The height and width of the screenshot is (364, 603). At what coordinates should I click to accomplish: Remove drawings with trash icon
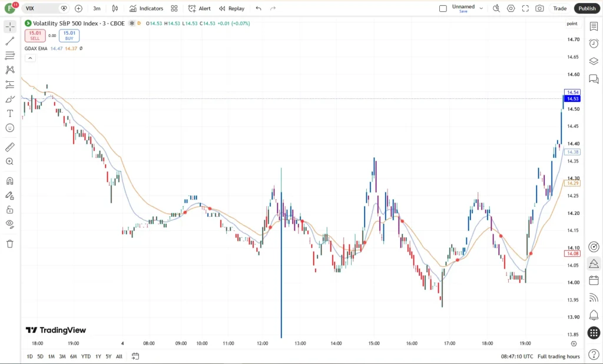pyautogui.click(x=10, y=244)
